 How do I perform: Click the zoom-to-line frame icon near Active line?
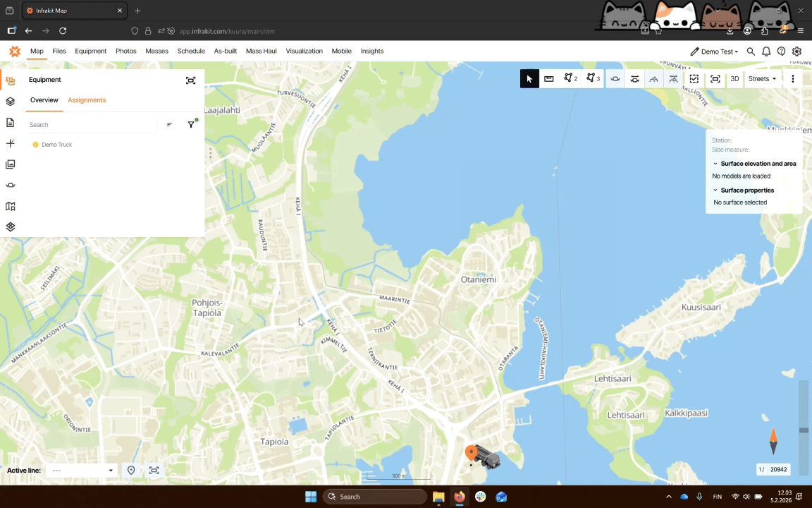pos(154,470)
